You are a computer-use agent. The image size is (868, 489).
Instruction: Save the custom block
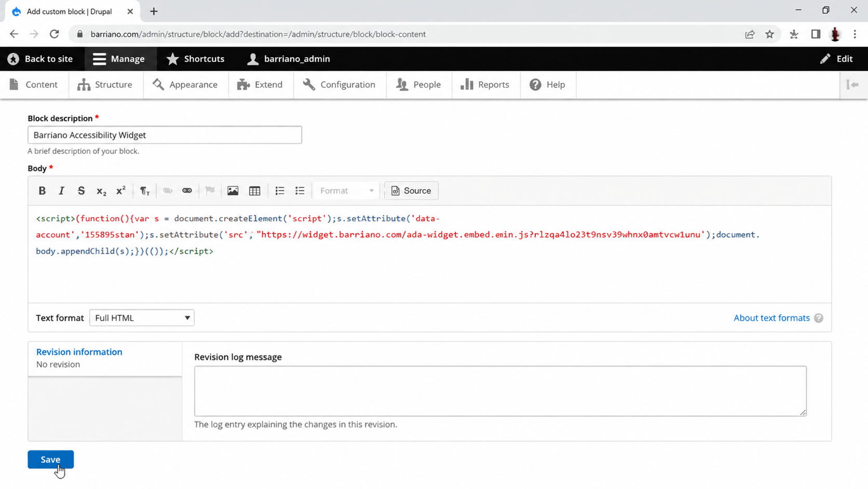click(50, 459)
